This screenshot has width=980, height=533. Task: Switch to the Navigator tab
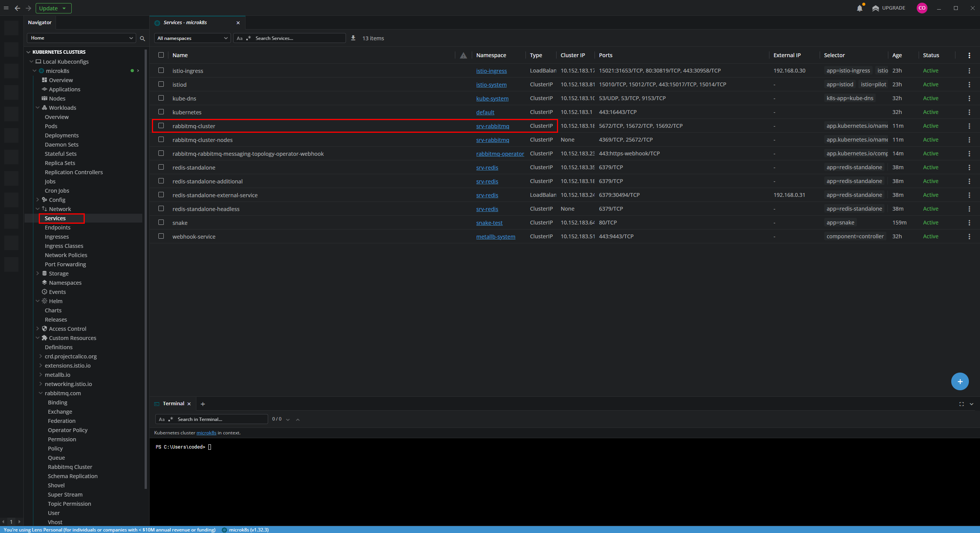[x=40, y=23]
